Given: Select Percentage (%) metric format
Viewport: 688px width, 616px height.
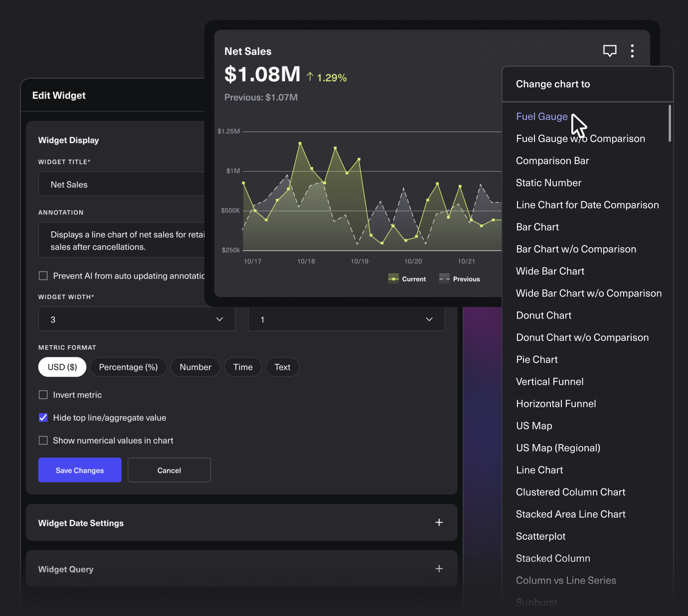Looking at the screenshot, I should click(x=128, y=367).
